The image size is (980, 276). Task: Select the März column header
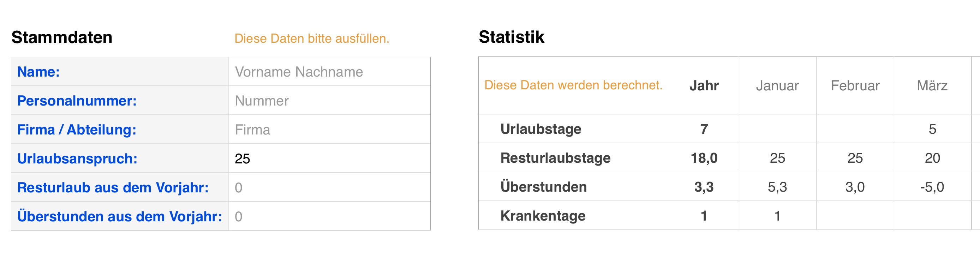pyautogui.click(x=932, y=86)
